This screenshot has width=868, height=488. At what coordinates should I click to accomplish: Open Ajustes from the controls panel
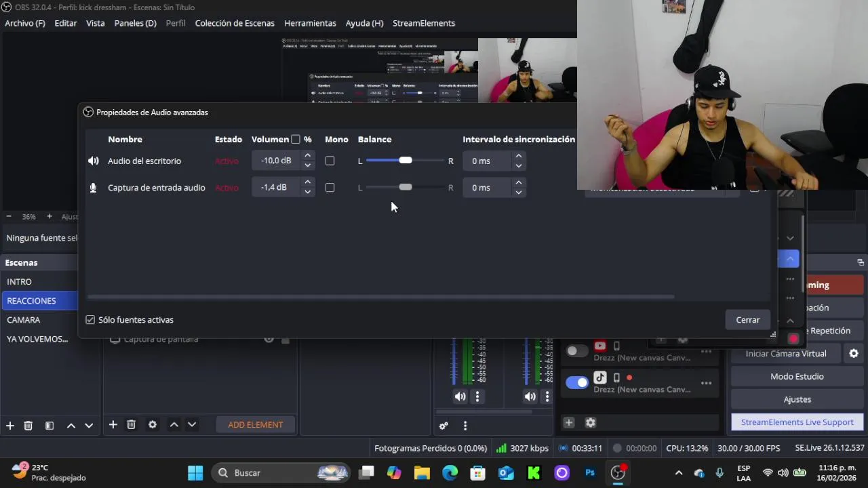point(797,399)
